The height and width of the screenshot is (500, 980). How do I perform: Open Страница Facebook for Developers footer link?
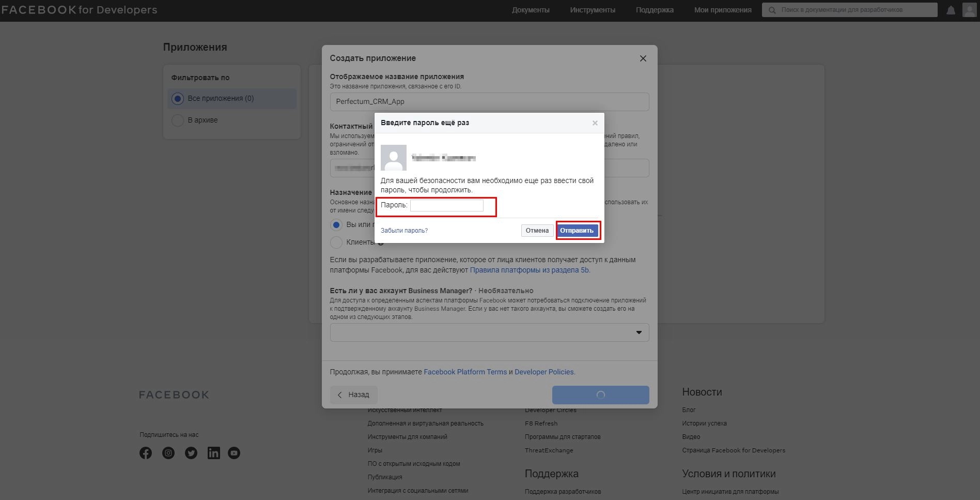(734, 450)
